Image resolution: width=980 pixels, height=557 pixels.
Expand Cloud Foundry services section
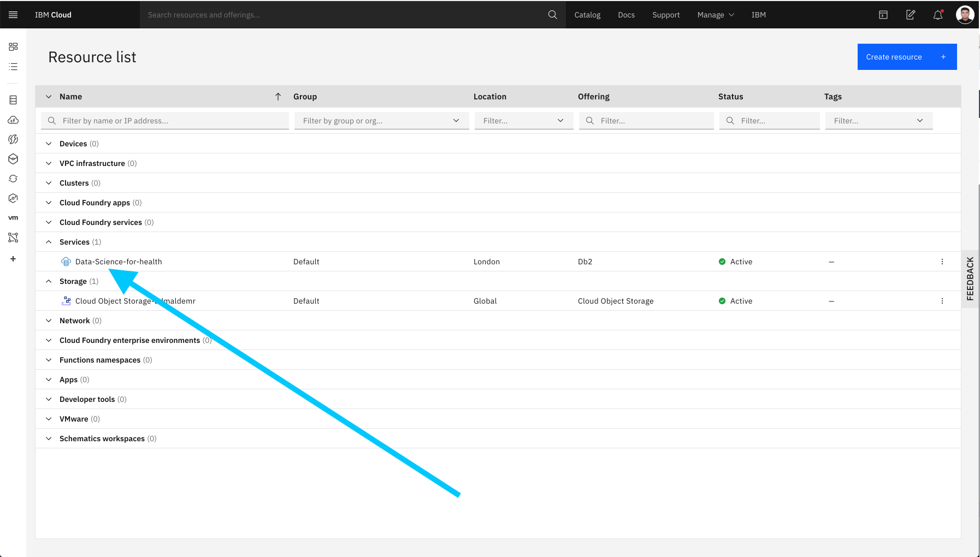[x=49, y=222]
